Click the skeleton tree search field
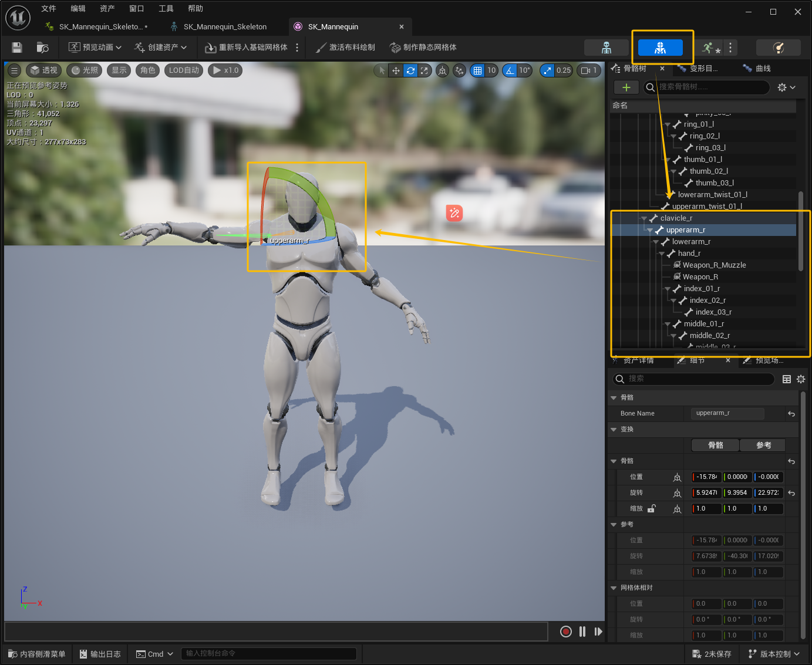This screenshot has width=812, height=665. [x=710, y=87]
